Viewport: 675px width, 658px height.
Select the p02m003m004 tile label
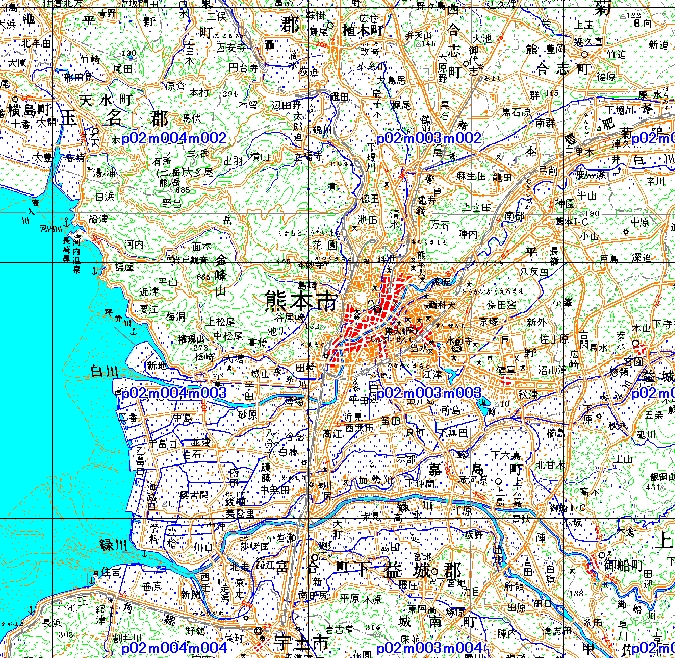point(429,649)
